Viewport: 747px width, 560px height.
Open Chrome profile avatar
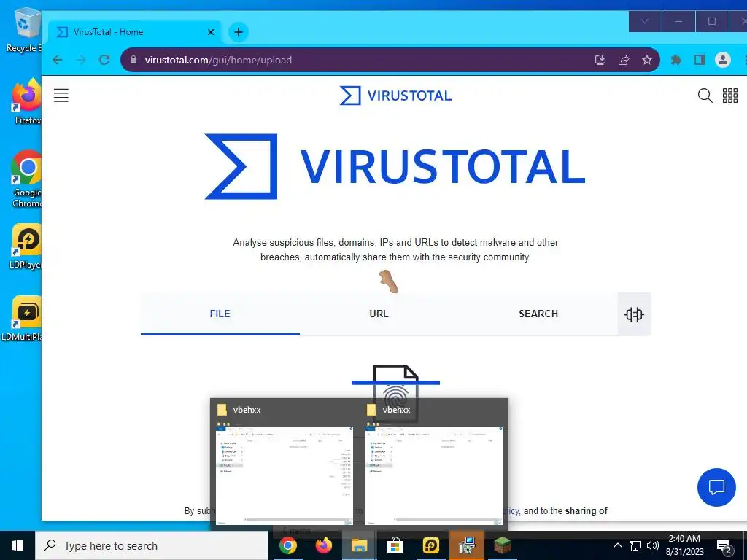723,60
